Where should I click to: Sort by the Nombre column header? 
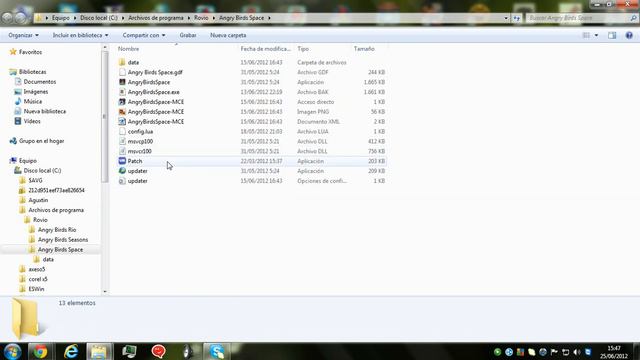point(129,49)
